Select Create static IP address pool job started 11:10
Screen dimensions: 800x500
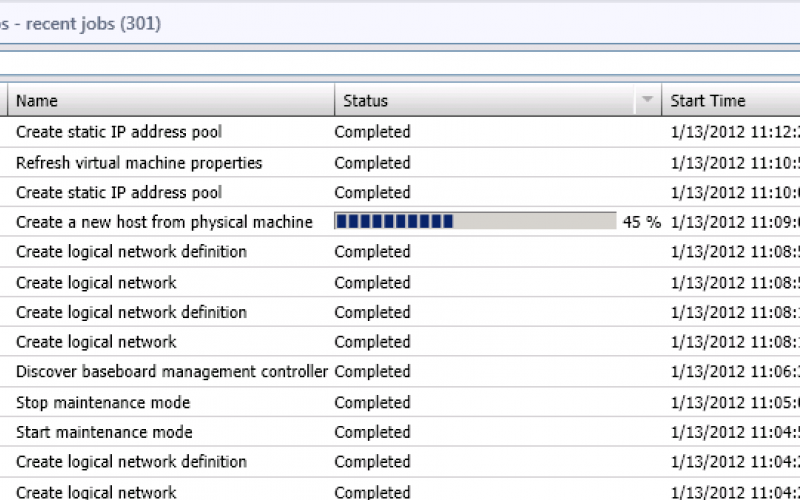(119, 192)
